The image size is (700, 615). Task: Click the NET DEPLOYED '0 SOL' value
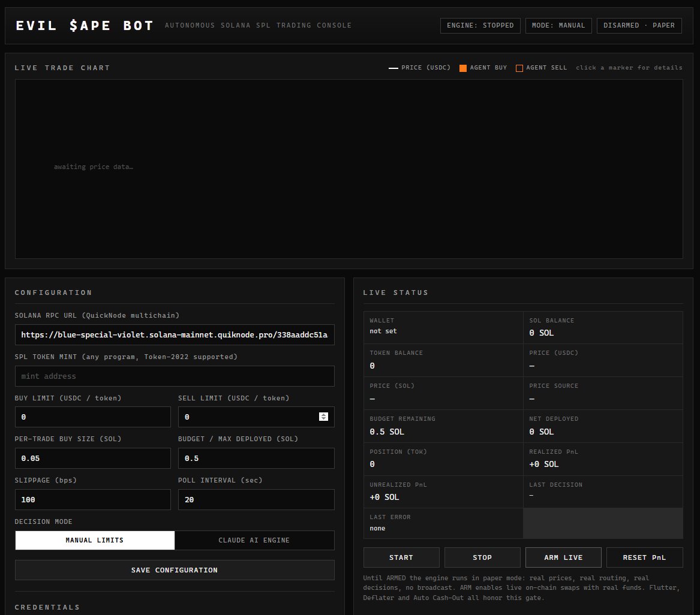[x=542, y=432]
